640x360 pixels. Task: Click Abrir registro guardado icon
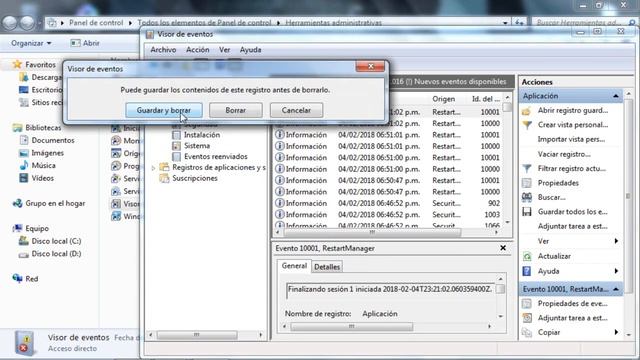click(x=527, y=111)
